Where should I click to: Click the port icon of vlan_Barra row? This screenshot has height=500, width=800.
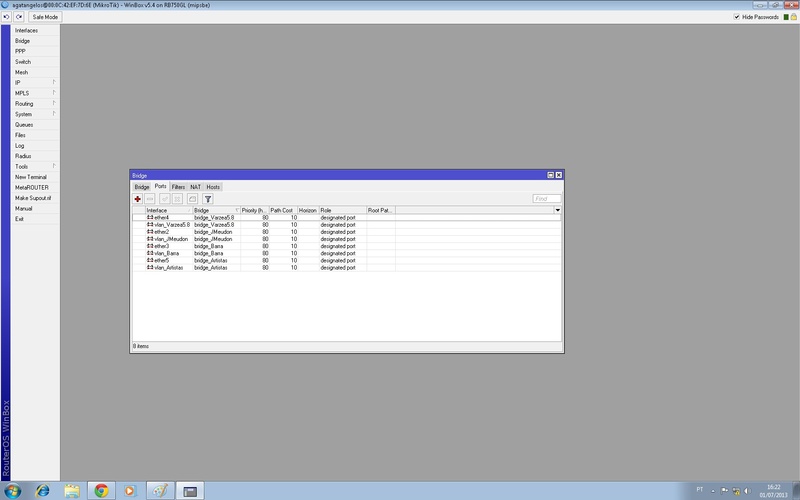pos(150,253)
